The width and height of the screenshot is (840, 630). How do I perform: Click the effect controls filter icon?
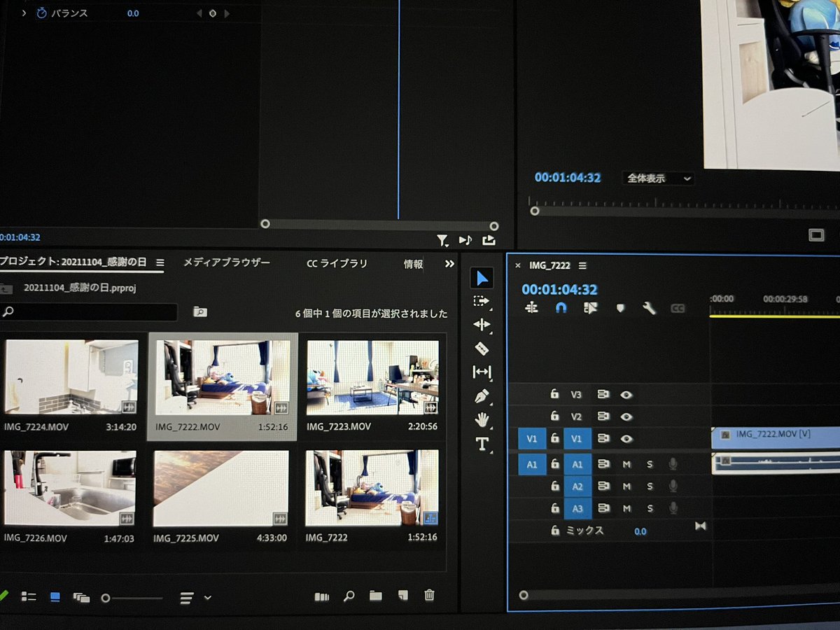tap(442, 241)
